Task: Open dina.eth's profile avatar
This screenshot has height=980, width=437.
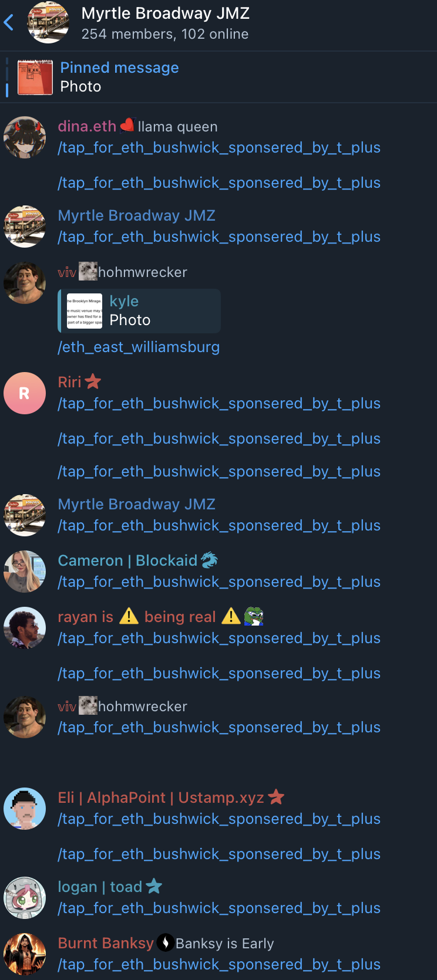Action: pos(25,137)
